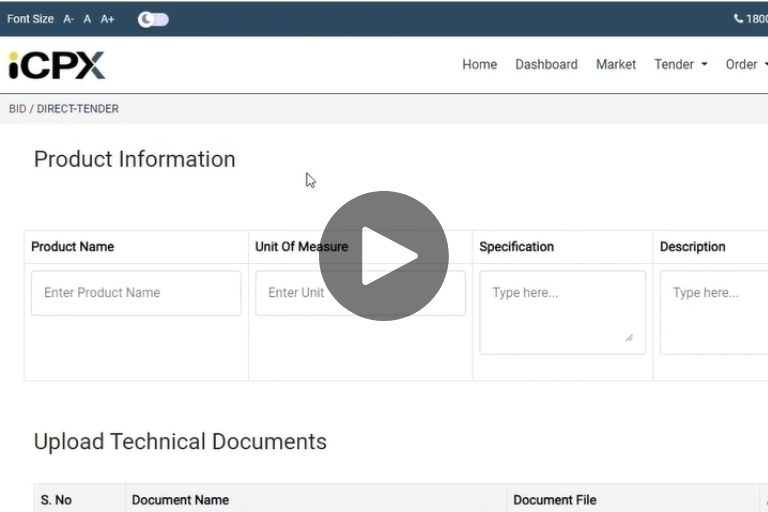
Task: Increase font size with A+ button
Action: pyautogui.click(x=107, y=19)
